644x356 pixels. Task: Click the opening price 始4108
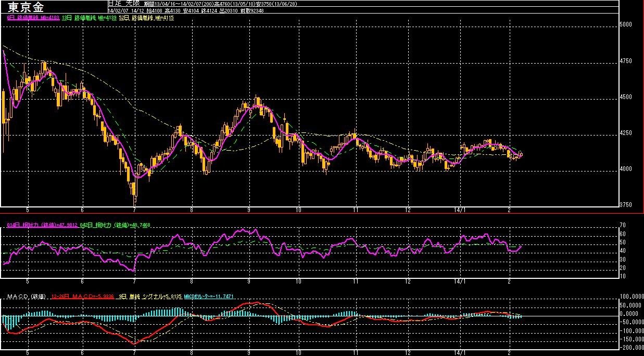[154, 11]
